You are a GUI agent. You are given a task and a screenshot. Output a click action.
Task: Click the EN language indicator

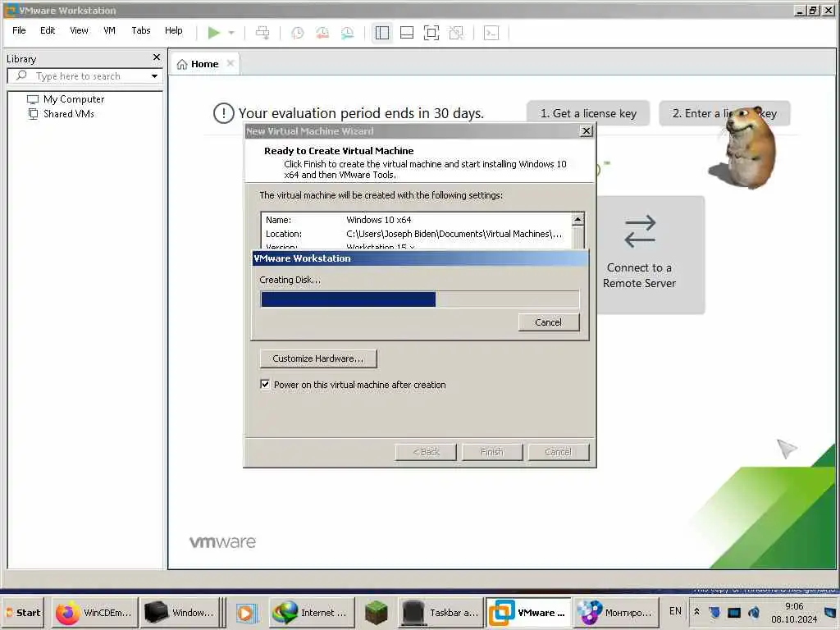coord(676,611)
